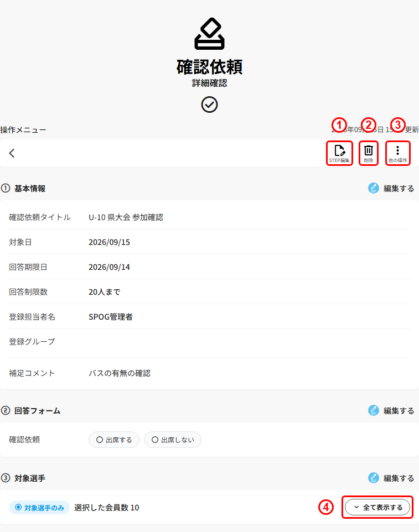
Task: Click the 詳細確認 subtitle
Action: [x=209, y=83]
